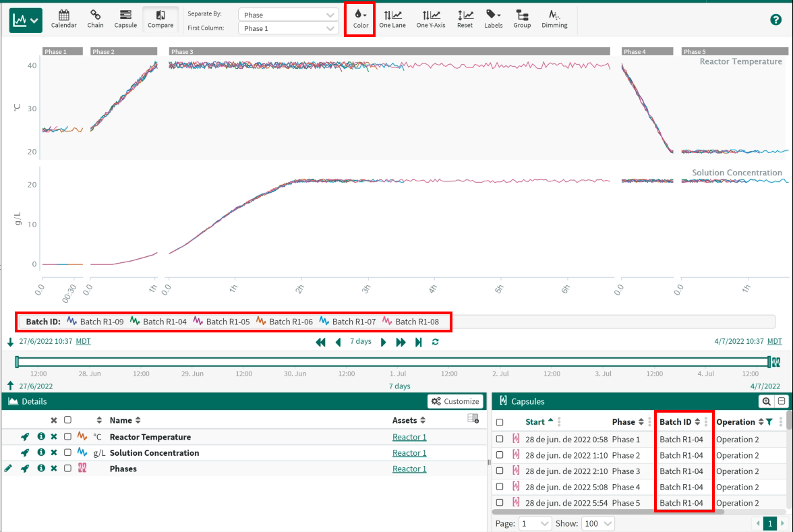Open the Color menu in toolbar
793x532 pixels.
click(361, 19)
